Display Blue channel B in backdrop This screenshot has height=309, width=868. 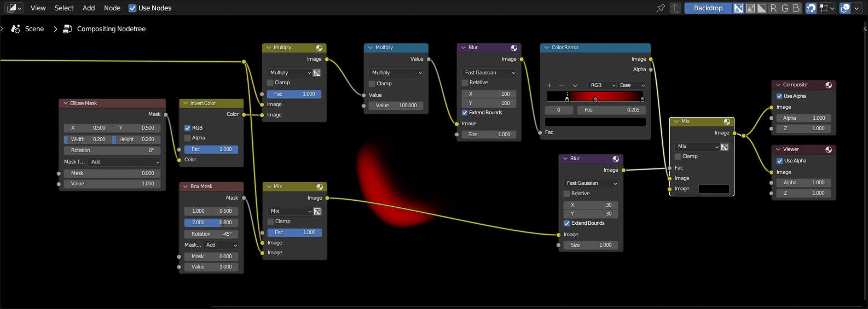point(796,8)
